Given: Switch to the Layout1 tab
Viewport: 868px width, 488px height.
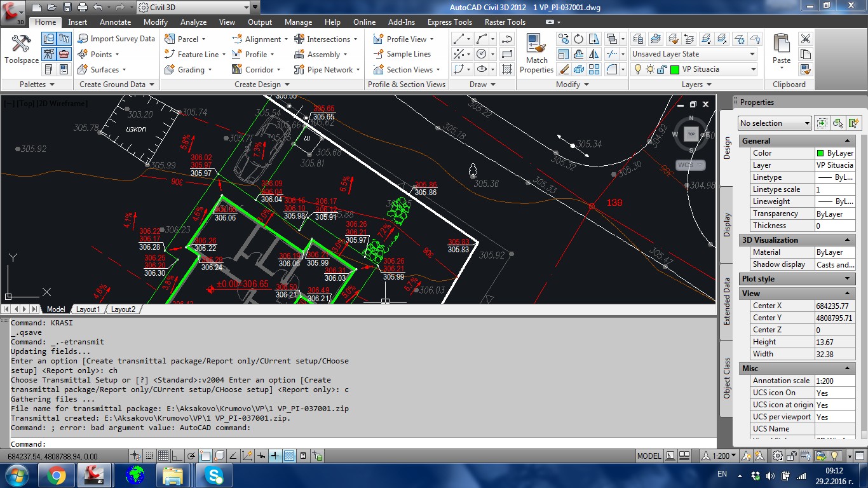Looking at the screenshot, I should click(88, 309).
